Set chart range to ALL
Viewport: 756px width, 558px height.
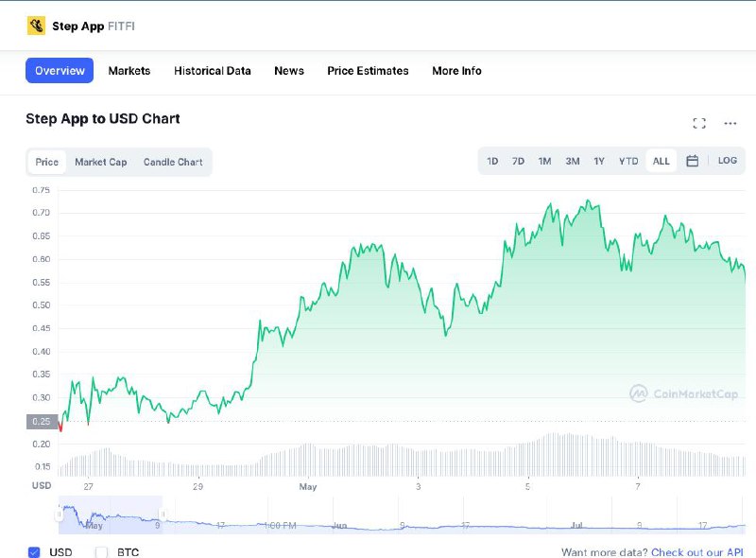pos(661,161)
